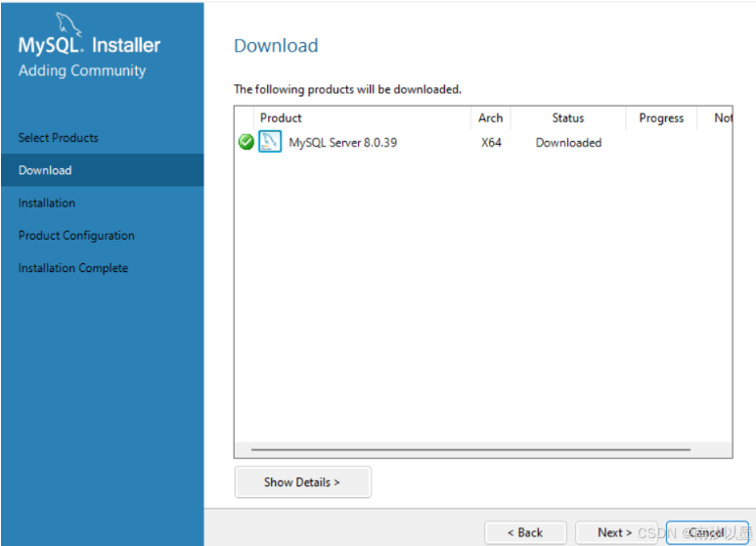Screen dimensions: 756x546
Task: Click the Arch column header
Action: pos(491,118)
